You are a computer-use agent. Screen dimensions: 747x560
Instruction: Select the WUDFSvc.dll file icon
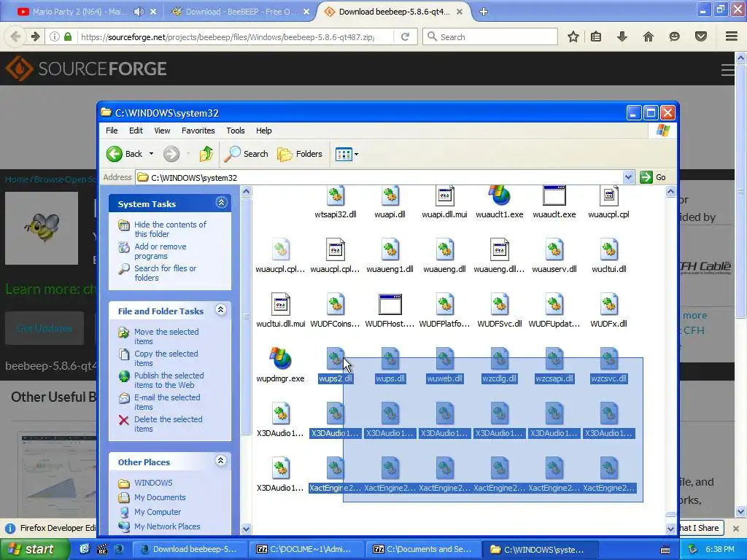point(499,305)
